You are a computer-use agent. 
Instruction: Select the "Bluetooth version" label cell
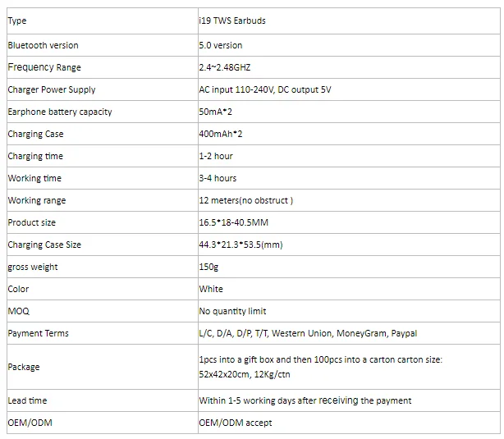44,45
